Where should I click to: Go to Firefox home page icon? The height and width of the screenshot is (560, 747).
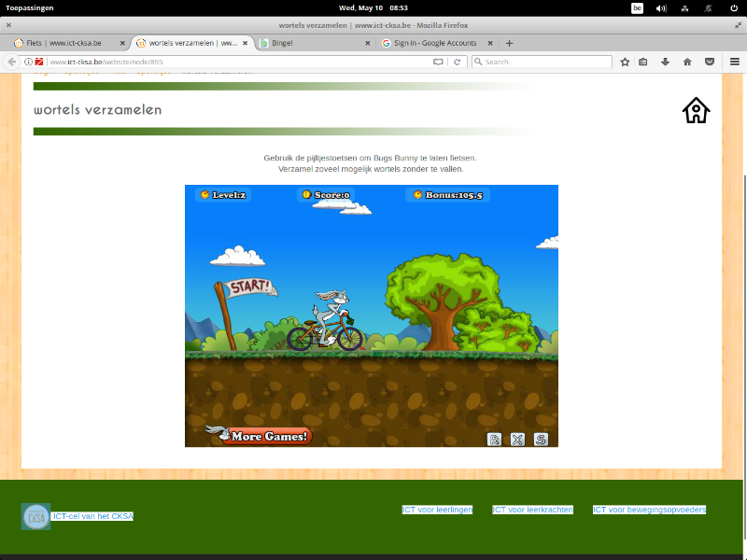(x=687, y=62)
